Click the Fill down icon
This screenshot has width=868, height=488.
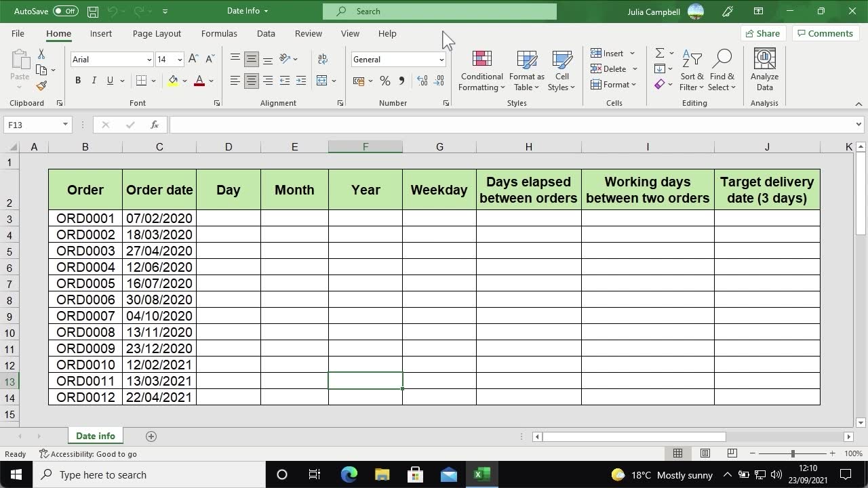pyautogui.click(x=659, y=68)
